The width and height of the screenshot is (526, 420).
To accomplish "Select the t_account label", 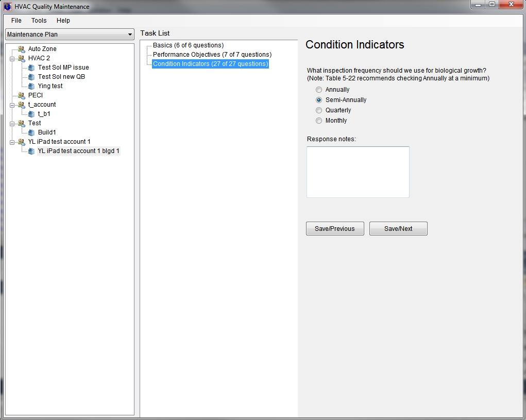I will coord(42,105).
